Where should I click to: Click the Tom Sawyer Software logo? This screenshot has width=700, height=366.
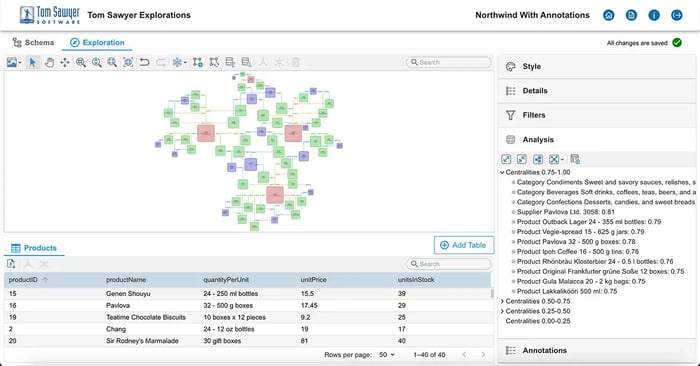click(50, 15)
